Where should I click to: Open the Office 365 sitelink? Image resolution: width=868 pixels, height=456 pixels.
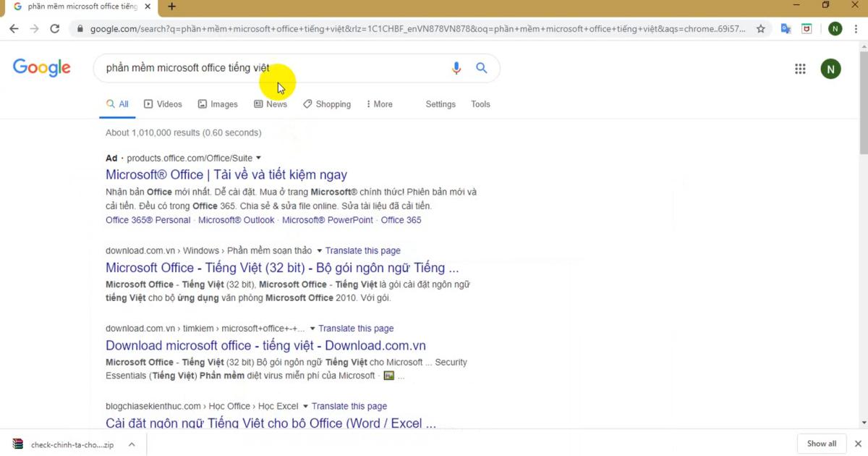tap(401, 220)
